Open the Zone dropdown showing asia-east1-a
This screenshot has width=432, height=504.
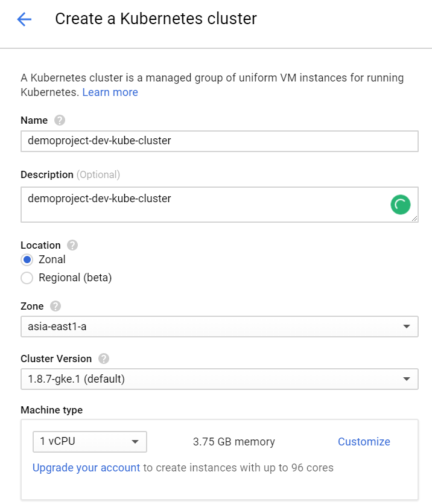coord(219,327)
